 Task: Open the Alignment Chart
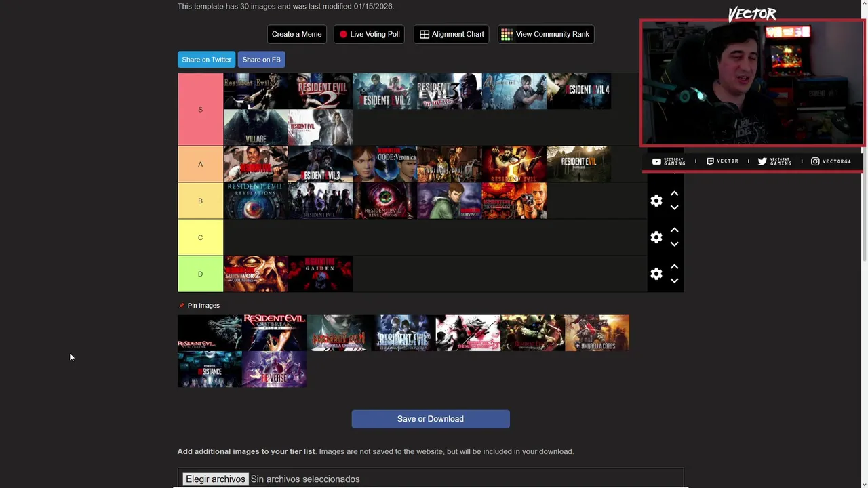coord(451,34)
